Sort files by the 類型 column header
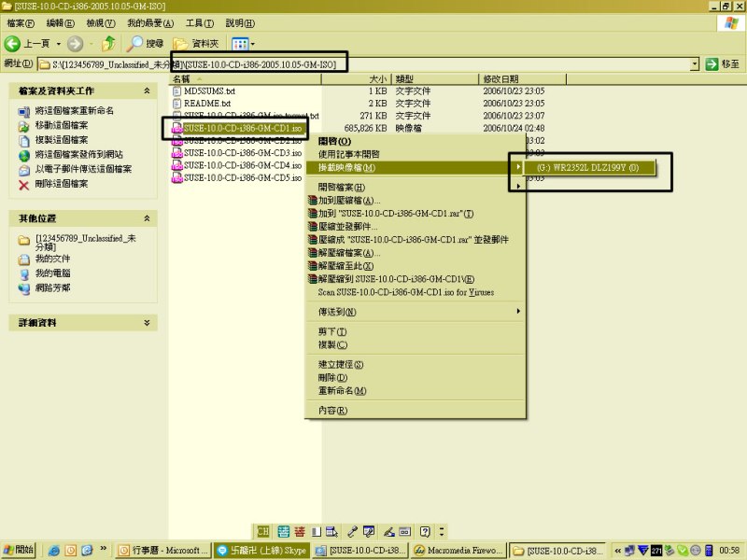Image resolution: width=747 pixels, height=560 pixels. (x=434, y=79)
